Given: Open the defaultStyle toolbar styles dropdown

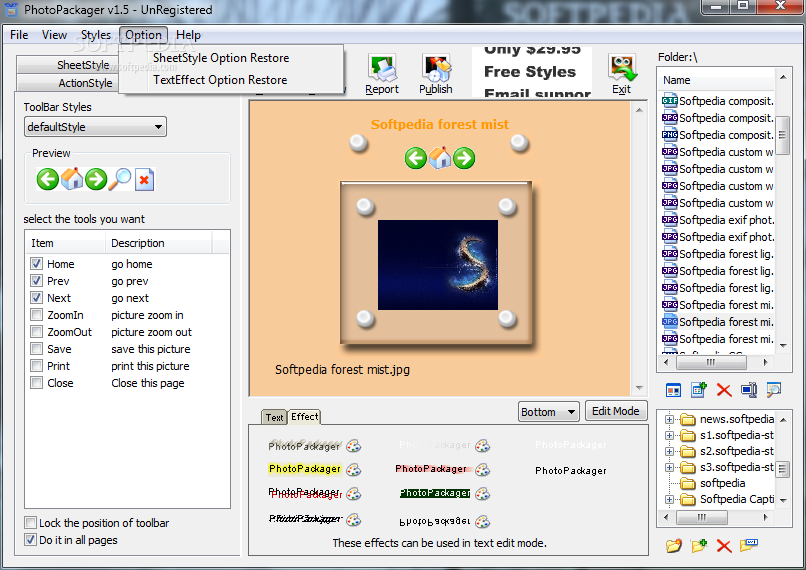Looking at the screenshot, I should [x=95, y=127].
